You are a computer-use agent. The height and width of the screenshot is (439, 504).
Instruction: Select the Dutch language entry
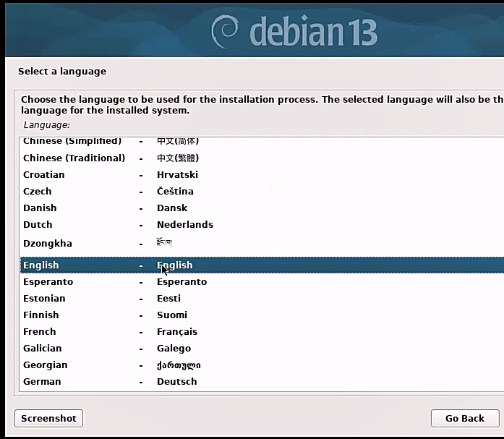38,224
